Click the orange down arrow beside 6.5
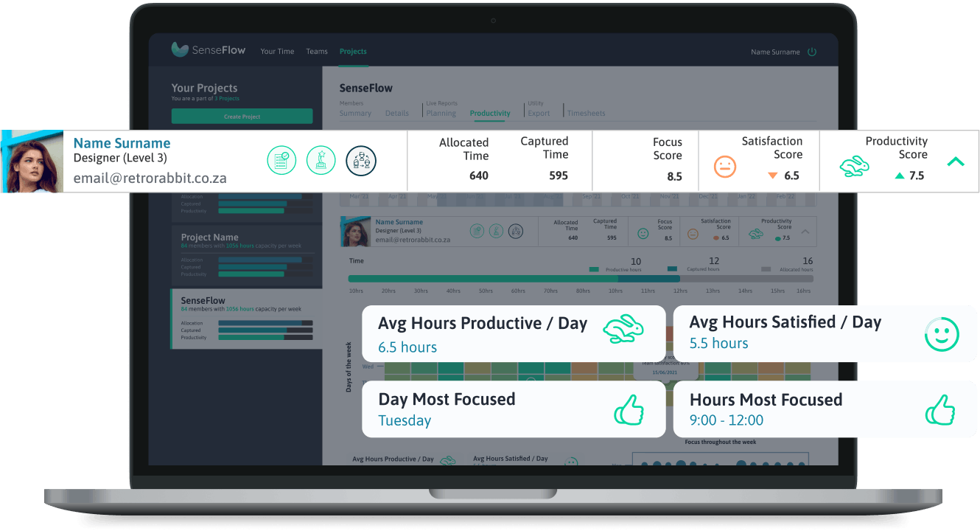 click(x=772, y=176)
